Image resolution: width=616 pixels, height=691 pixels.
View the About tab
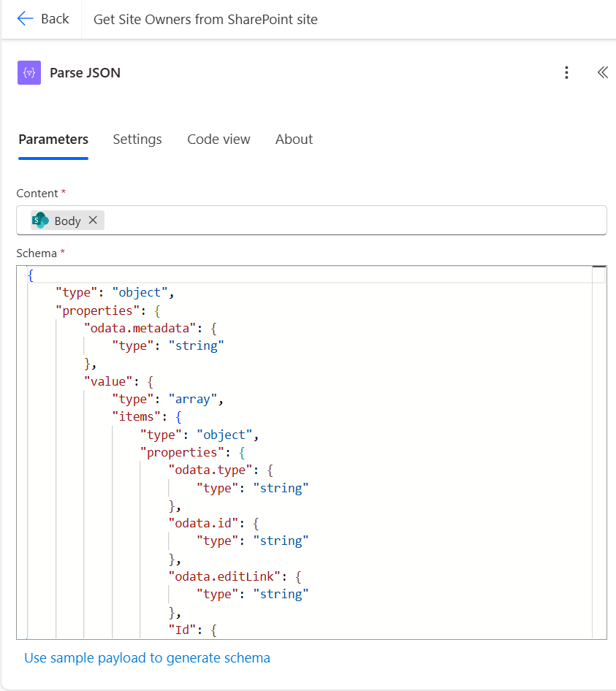[294, 140]
